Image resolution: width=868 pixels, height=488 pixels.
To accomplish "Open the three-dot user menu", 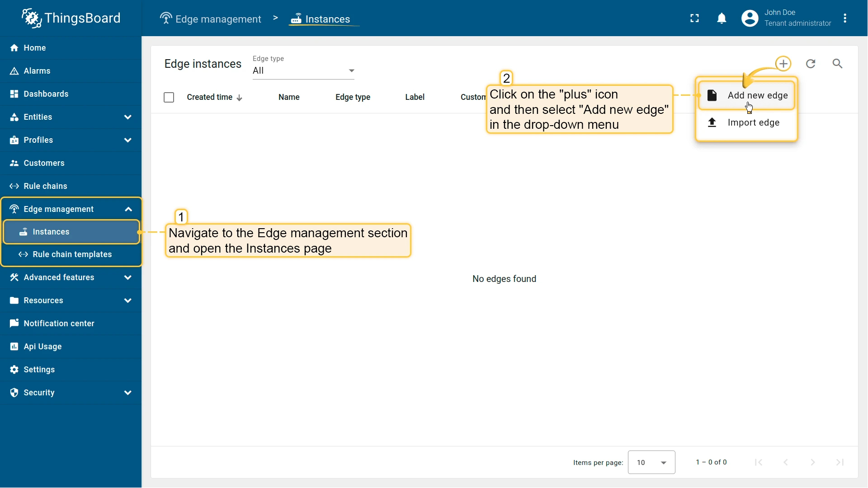I will point(845,18).
